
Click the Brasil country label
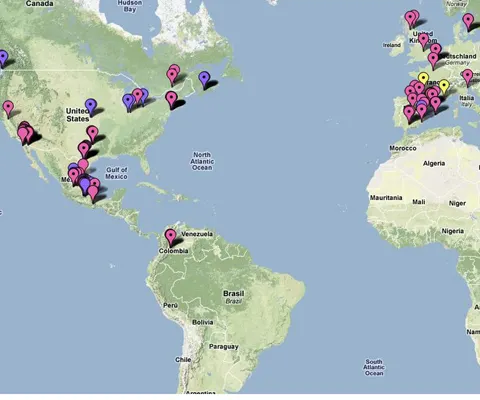(233, 294)
